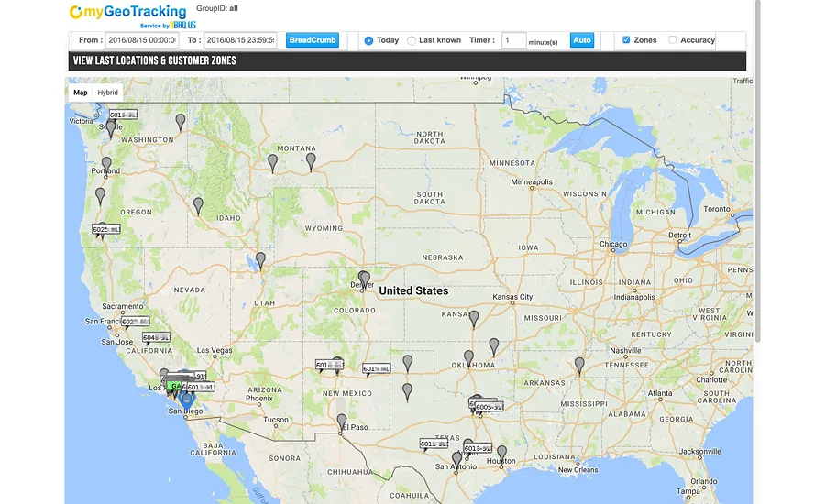Select the marker near Portland
825x504 pixels.
tap(106, 165)
